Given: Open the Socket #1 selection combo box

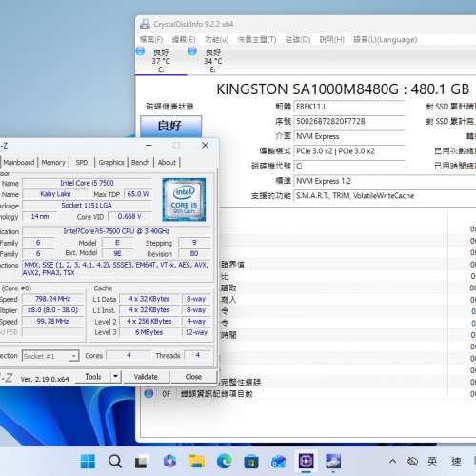Looking at the screenshot, I should pos(50,356).
